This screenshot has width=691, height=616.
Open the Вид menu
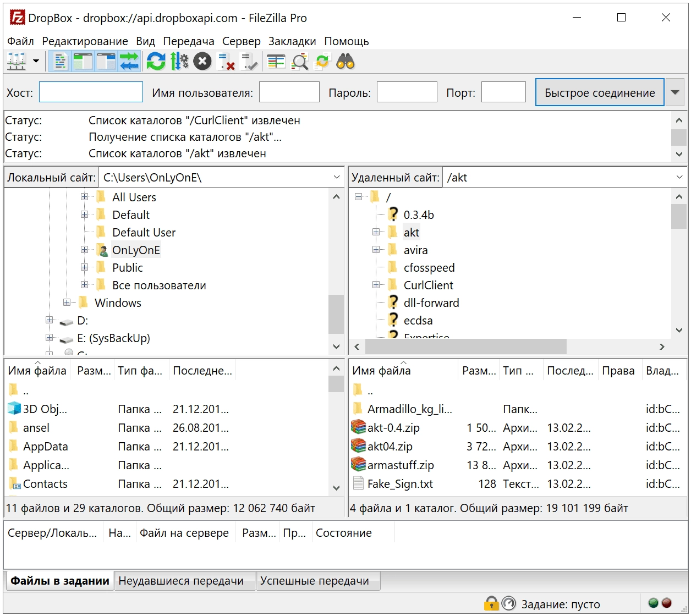point(146,41)
